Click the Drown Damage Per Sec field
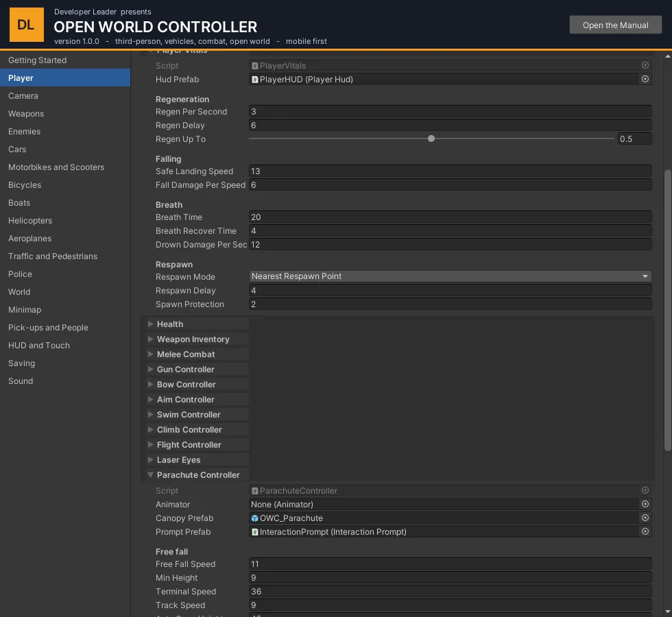This screenshot has width=672, height=617. pos(450,244)
